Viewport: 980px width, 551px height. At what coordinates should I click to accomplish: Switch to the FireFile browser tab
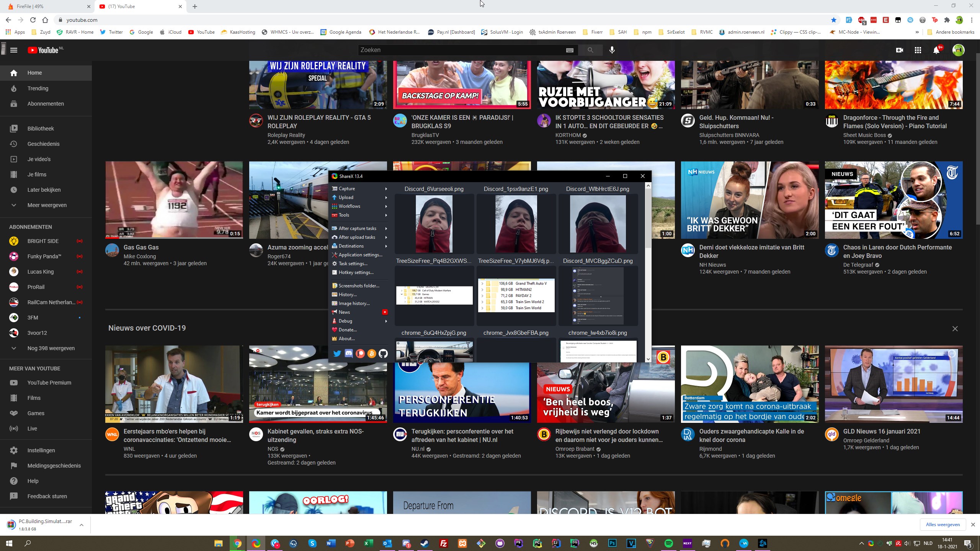[31, 7]
